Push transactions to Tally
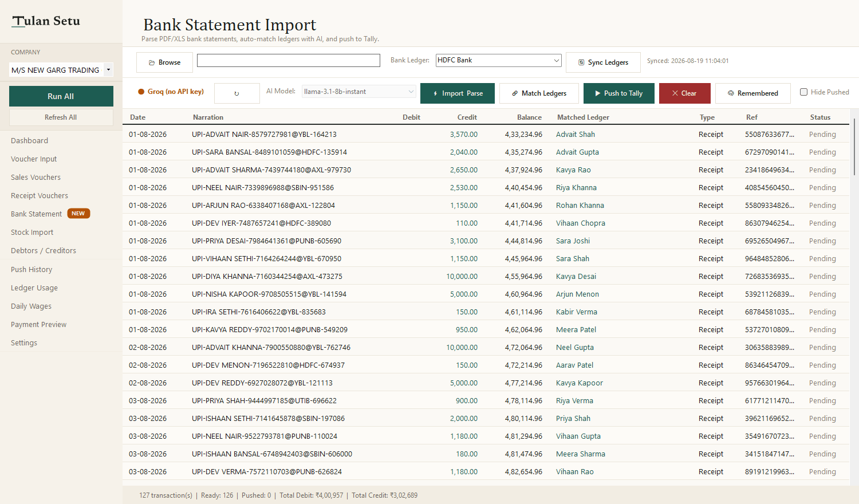The image size is (859, 504). pyautogui.click(x=619, y=93)
